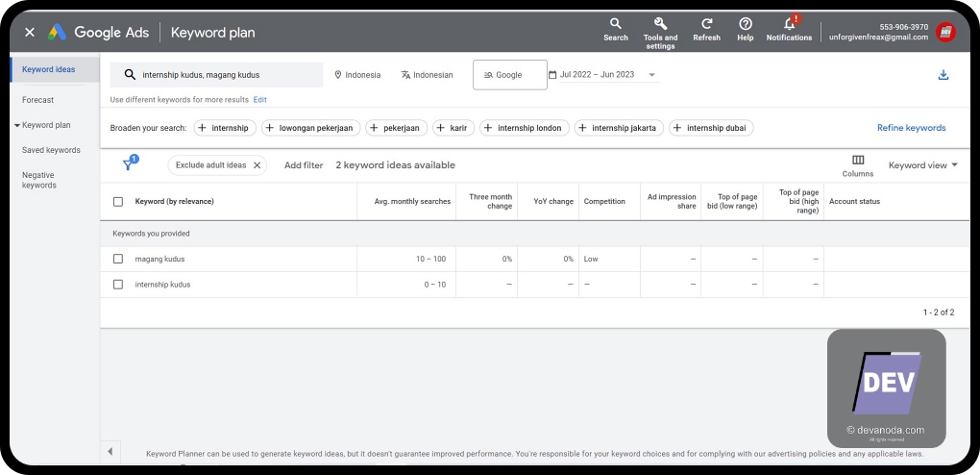This screenshot has height=475, width=980.
Task: Open the Google search network selector
Action: pos(510,74)
